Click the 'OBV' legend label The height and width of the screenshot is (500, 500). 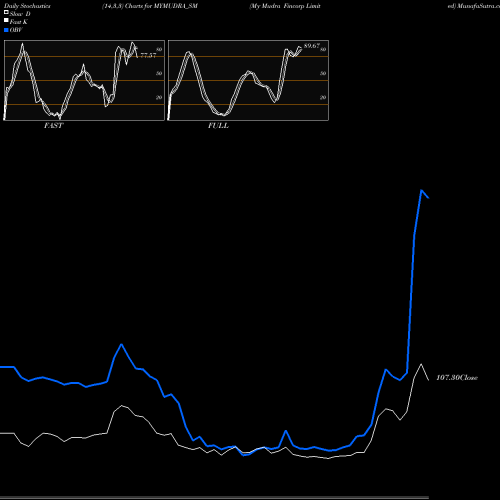(x=16, y=30)
